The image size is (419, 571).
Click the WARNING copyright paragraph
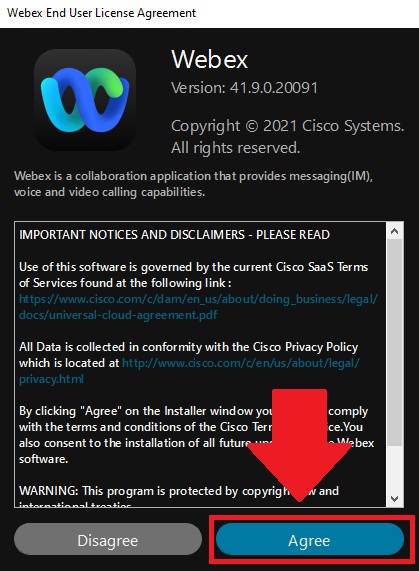pyautogui.click(x=179, y=496)
